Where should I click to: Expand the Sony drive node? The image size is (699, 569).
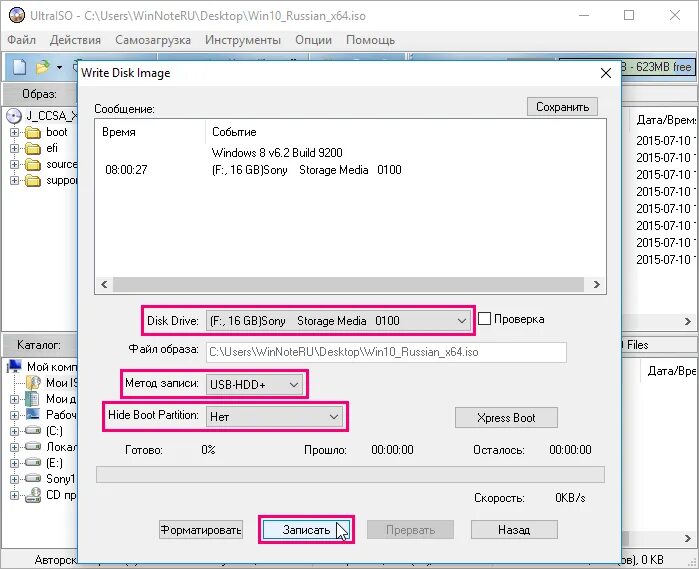(x=14, y=479)
